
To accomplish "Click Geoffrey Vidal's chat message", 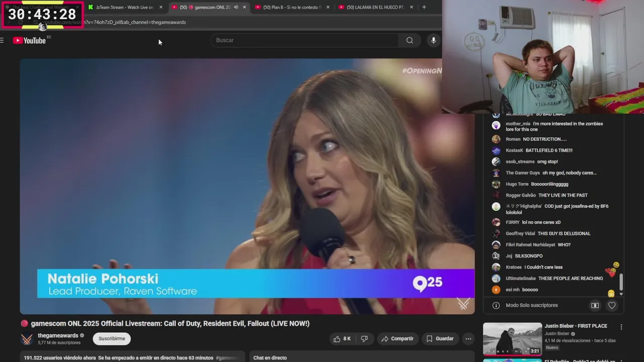I will coord(564,233).
